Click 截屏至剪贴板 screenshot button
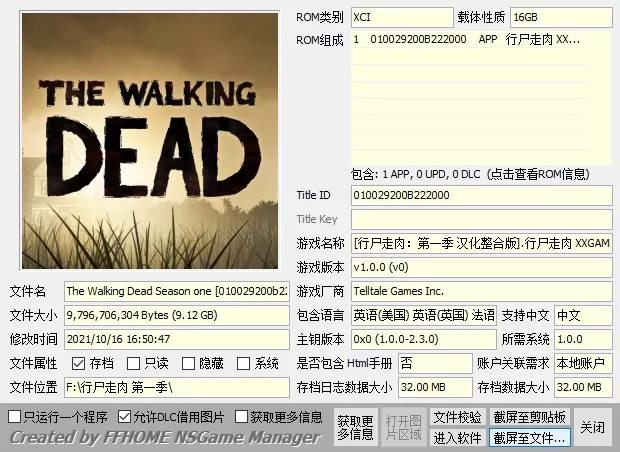 pos(529,416)
